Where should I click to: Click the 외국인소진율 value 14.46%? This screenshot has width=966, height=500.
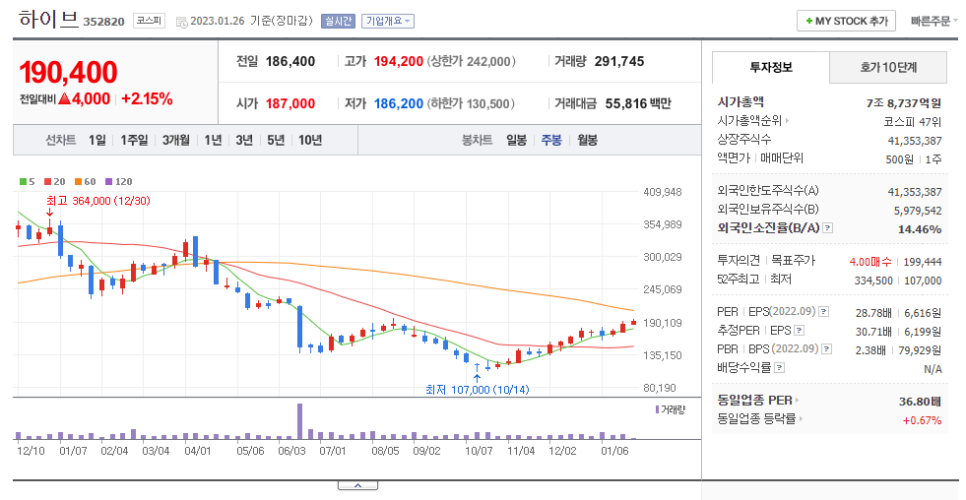tap(919, 229)
